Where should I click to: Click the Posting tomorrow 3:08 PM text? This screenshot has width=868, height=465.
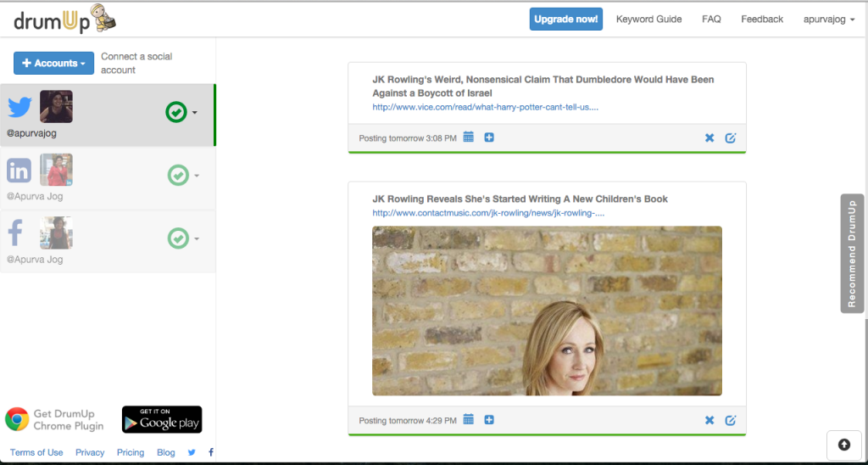pos(408,138)
